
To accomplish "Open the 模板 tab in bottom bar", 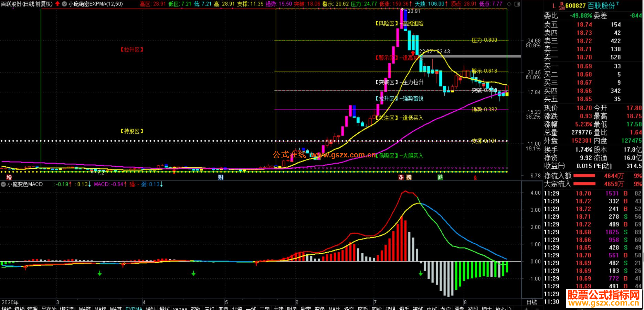I will coord(19,308).
